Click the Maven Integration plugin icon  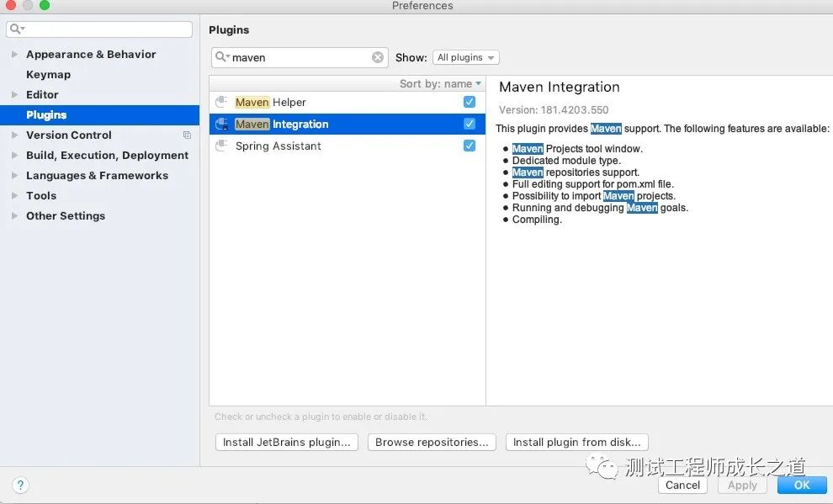click(x=221, y=125)
